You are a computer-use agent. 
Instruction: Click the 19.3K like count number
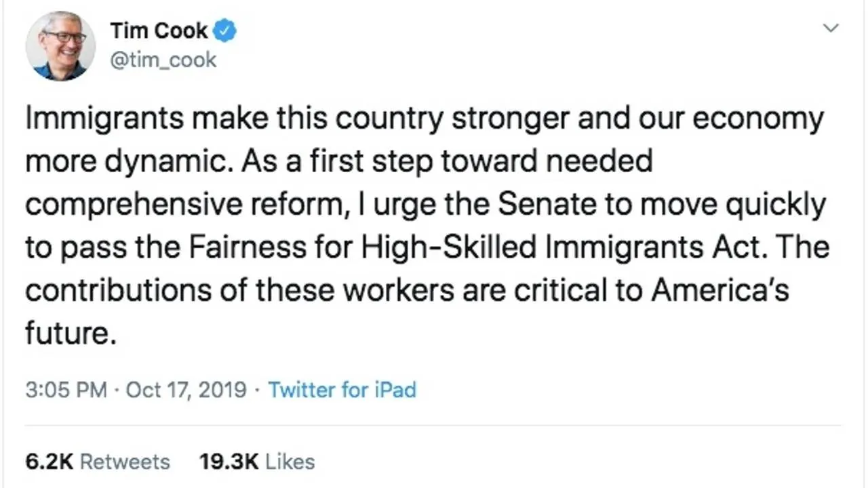[229, 462]
